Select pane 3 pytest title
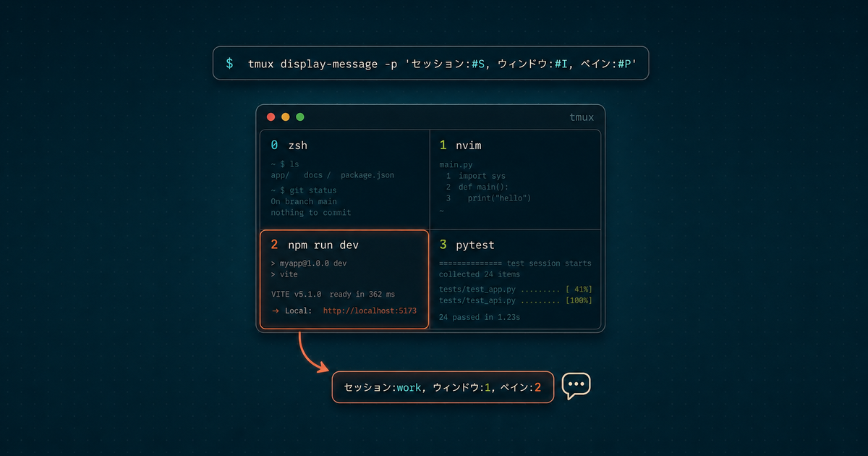The height and width of the screenshot is (456, 868). click(x=467, y=245)
